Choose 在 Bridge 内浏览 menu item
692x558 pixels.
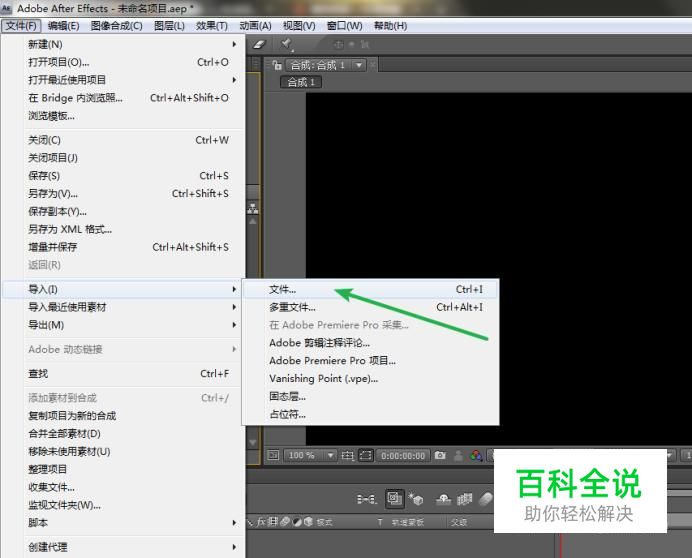tap(124, 98)
